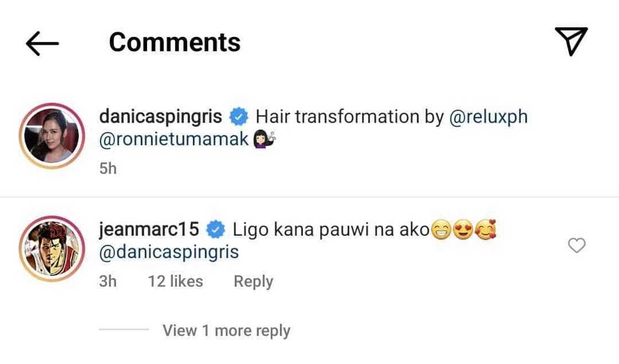The image size is (619, 364).
Task: Visit the jeanmarc15 username link
Action: [149, 229]
